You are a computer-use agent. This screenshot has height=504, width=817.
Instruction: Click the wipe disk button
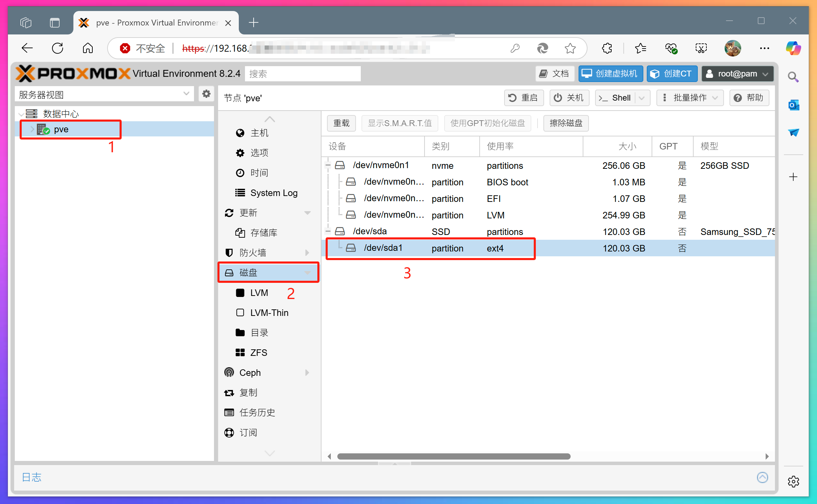point(565,123)
